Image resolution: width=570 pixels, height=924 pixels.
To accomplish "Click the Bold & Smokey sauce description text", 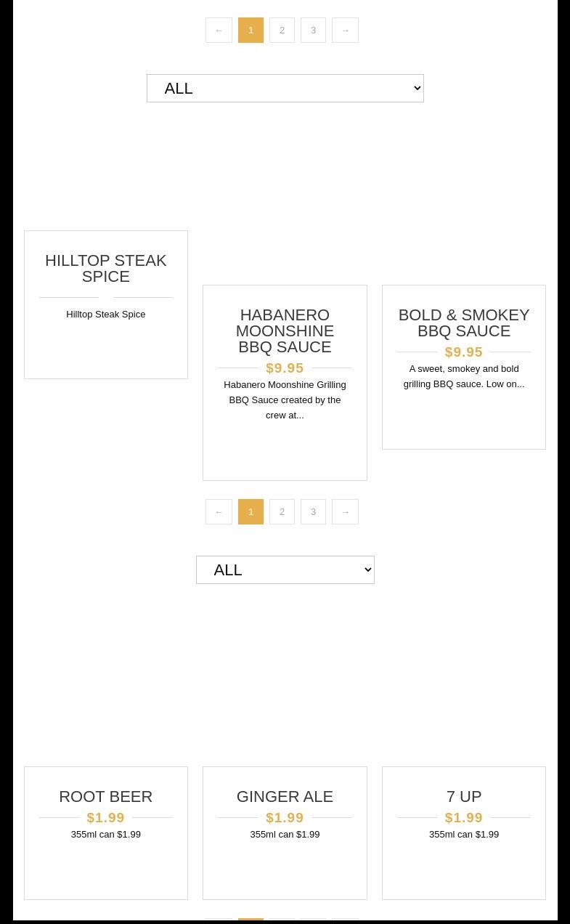I will tap(463, 376).
